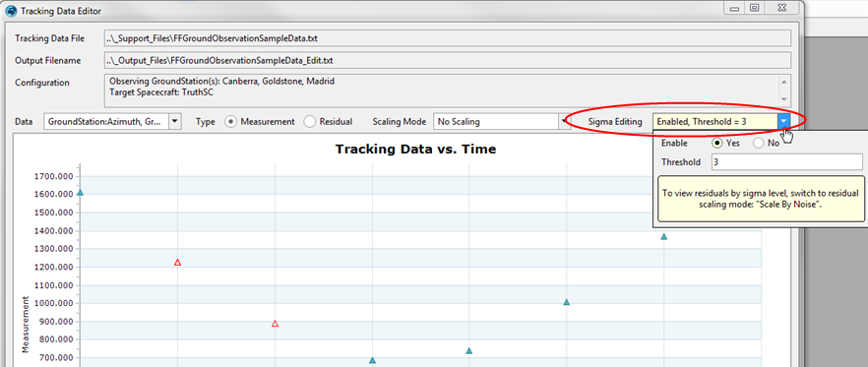
Task: Collapse the Sigma Editing dropdown
Action: tap(783, 121)
